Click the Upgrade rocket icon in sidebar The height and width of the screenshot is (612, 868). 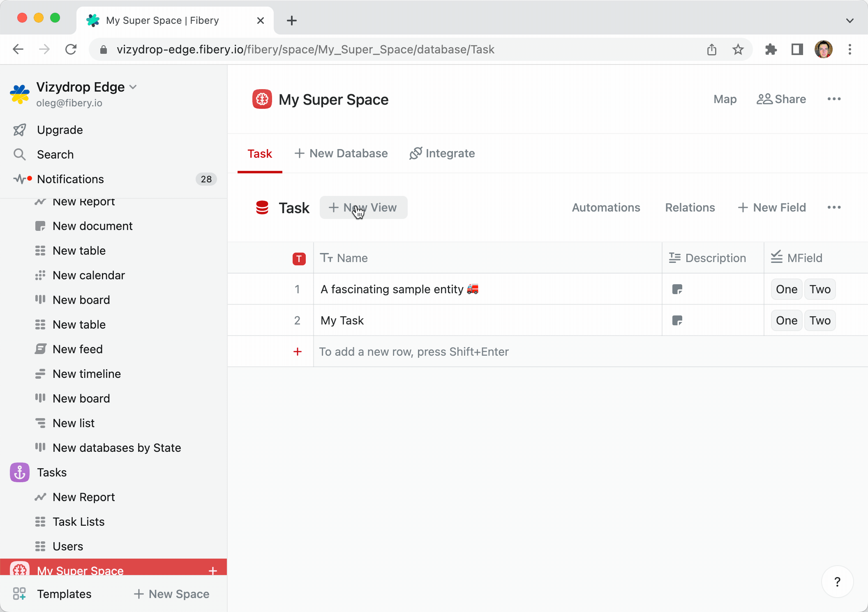click(19, 130)
